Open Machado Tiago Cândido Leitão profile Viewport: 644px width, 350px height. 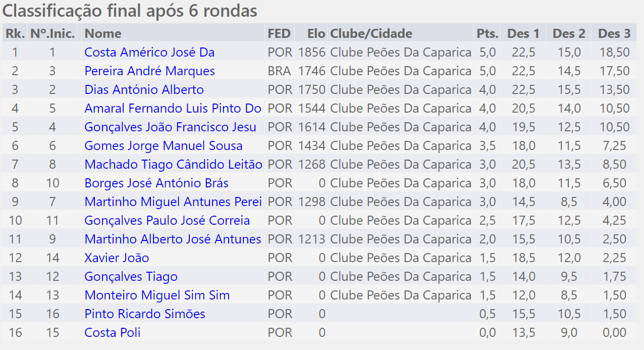tap(173, 165)
